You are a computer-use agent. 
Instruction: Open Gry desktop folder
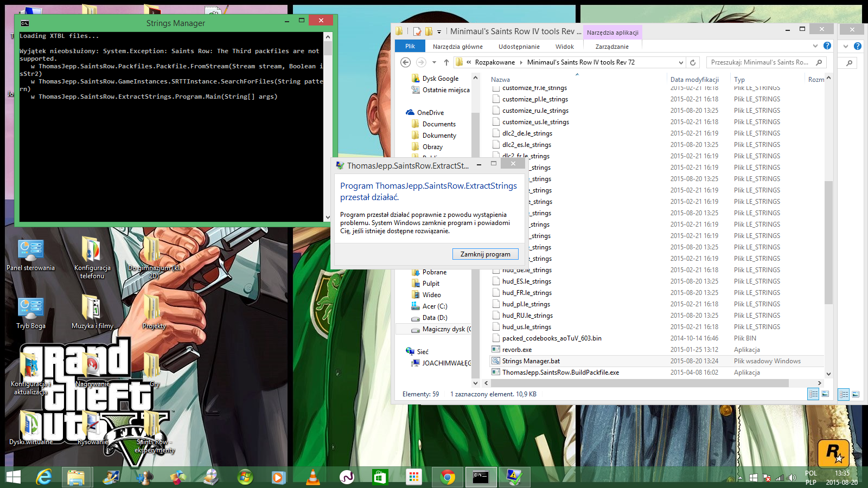click(x=154, y=370)
